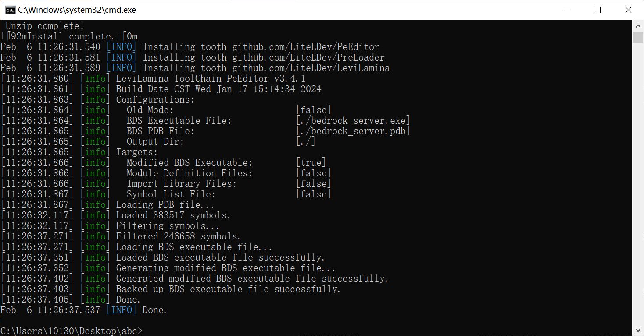Click the github.com/LiteLDev/PeEditor text
The width and height of the screenshot is (644, 336).
[x=306, y=47]
